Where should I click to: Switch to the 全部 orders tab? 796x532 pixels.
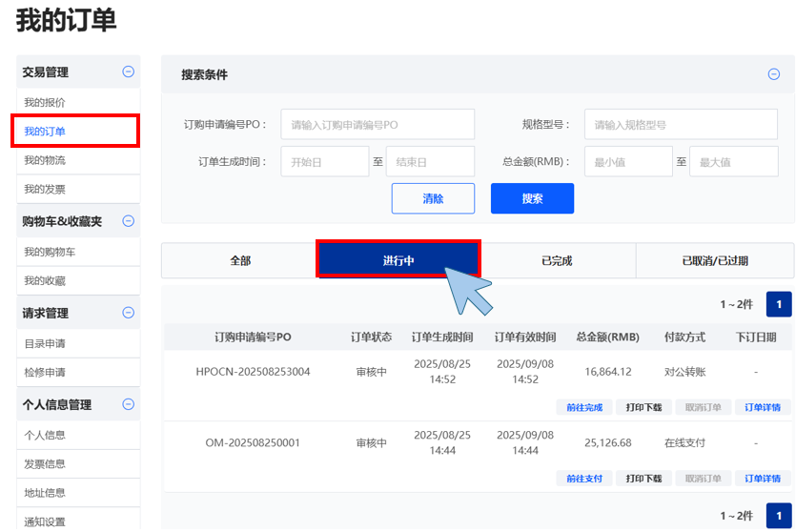coord(239,260)
